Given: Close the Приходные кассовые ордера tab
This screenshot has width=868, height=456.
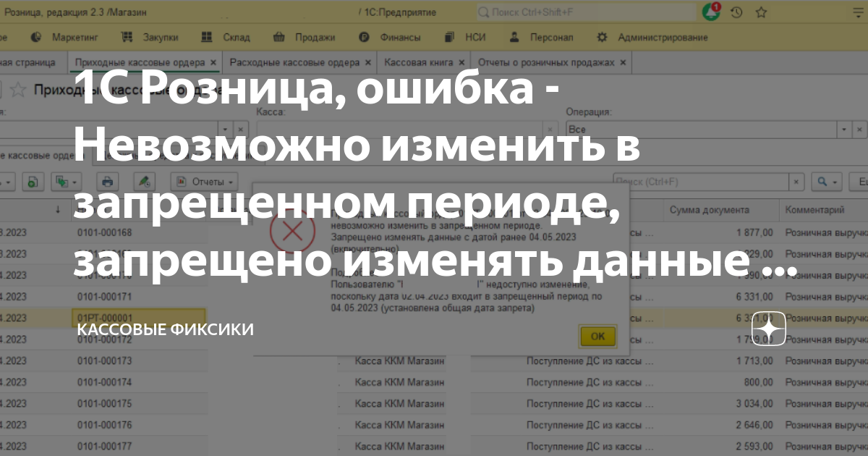Looking at the screenshot, I should [x=213, y=63].
